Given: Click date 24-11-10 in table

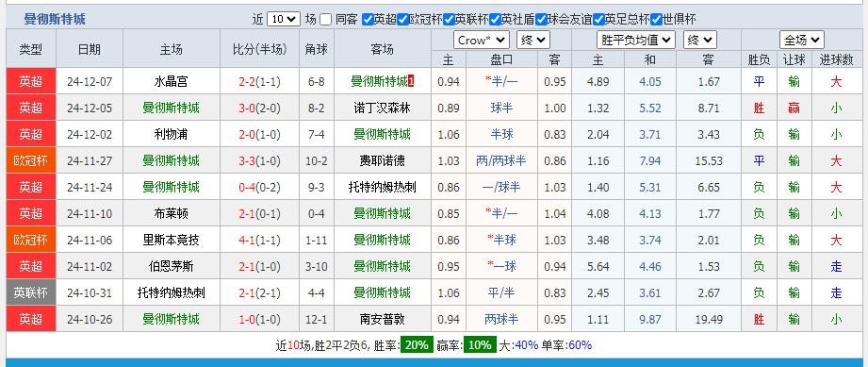Looking at the screenshot, I should click(x=90, y=214).
